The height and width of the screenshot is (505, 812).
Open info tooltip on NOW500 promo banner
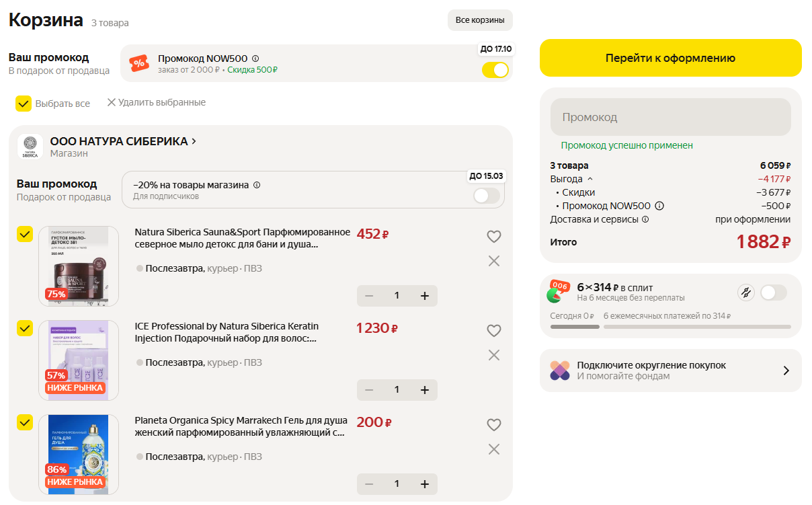pos(255,58)
